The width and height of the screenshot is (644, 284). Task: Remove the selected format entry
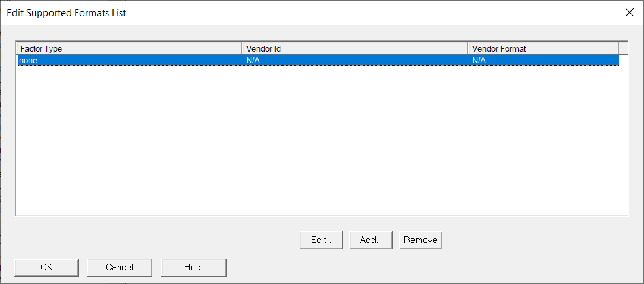coord(420,240)
